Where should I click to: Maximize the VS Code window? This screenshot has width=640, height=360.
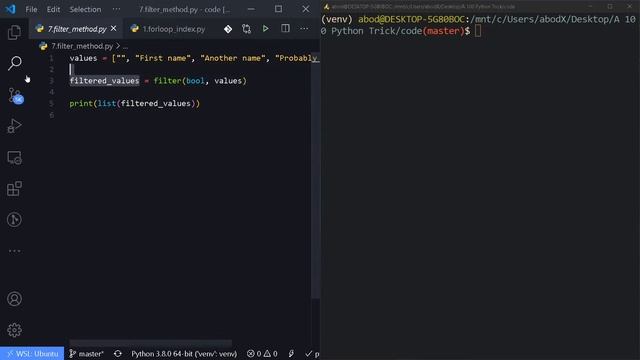coord(278,9)
